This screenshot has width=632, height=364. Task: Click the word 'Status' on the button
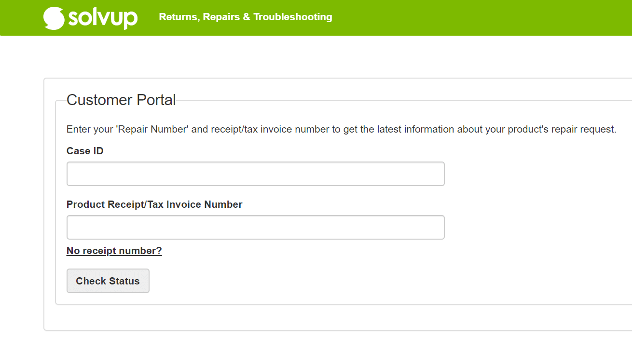click(124, 281)
